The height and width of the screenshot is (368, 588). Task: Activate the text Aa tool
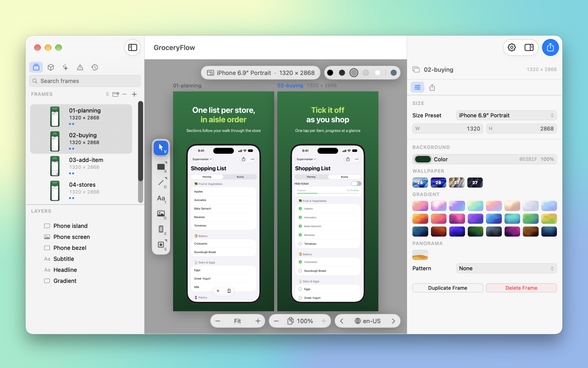click(x=161, y=198)
